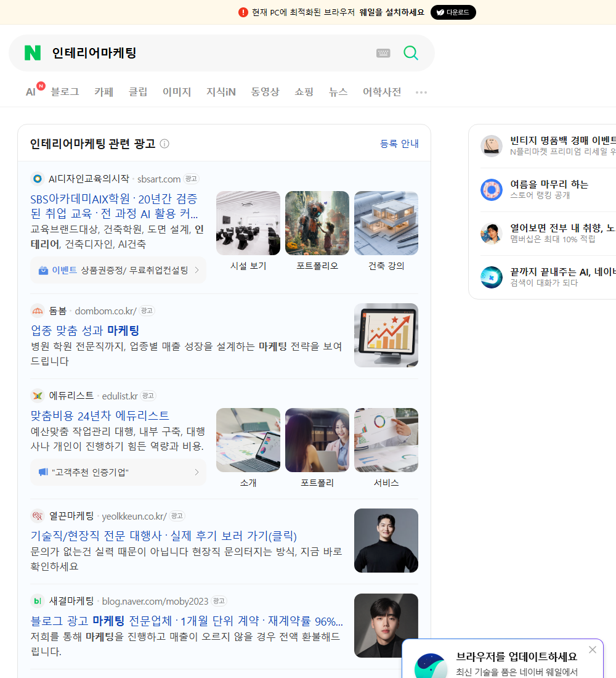Open the 기술직/현장직 전문 대행사 link
This screenshot has width=616, height=678.
(x=163, y=536)
